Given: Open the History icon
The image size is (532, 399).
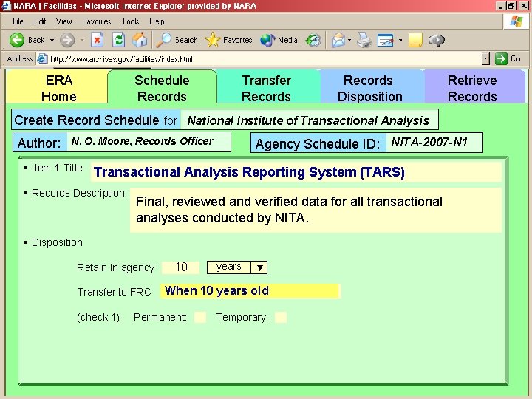Looking at the screenshot, I should pos(313,40).
